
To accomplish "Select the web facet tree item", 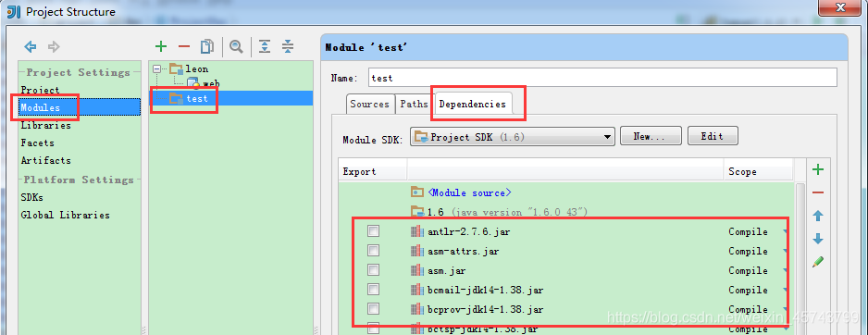I will pos(211,83).
